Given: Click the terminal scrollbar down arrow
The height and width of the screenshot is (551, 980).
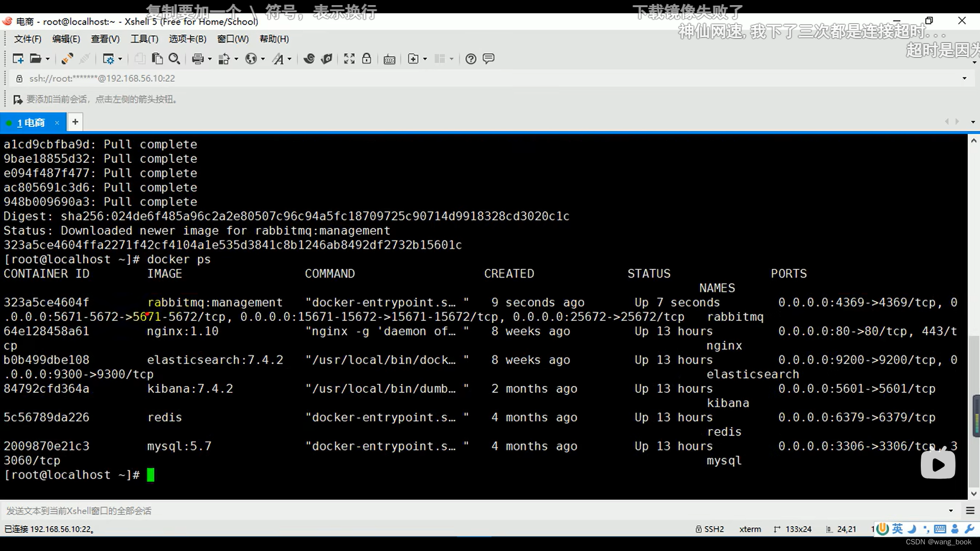Looking at the screenshot, I should click(973, 494).
